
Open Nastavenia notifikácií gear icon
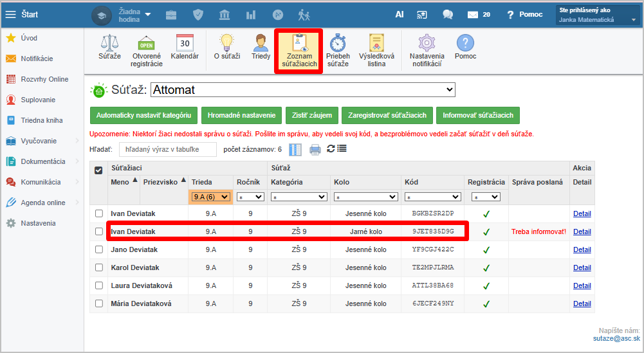point(427,44)
